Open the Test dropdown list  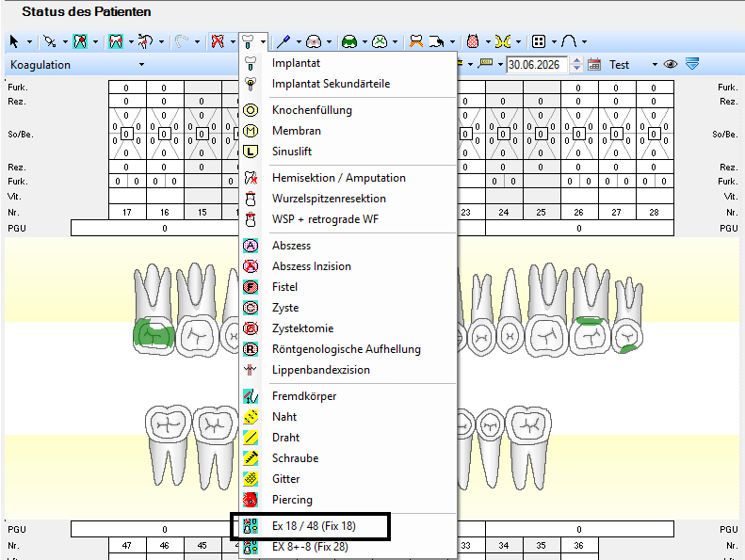[655, 65]
